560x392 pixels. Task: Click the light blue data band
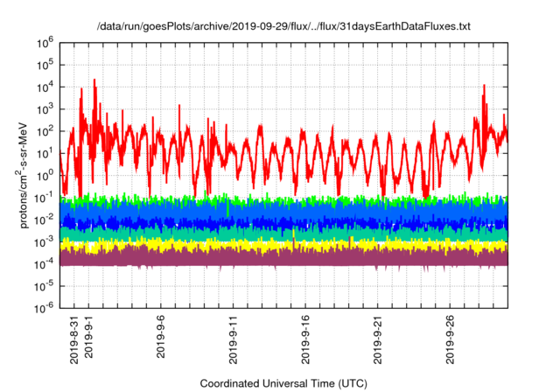point(283,212)
